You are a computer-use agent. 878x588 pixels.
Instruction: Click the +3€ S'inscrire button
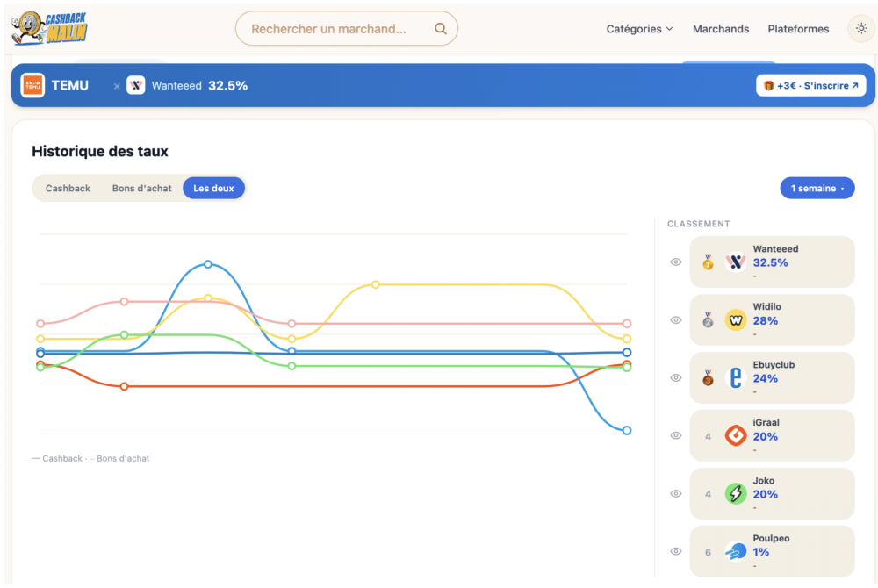(x=810, y=86)
